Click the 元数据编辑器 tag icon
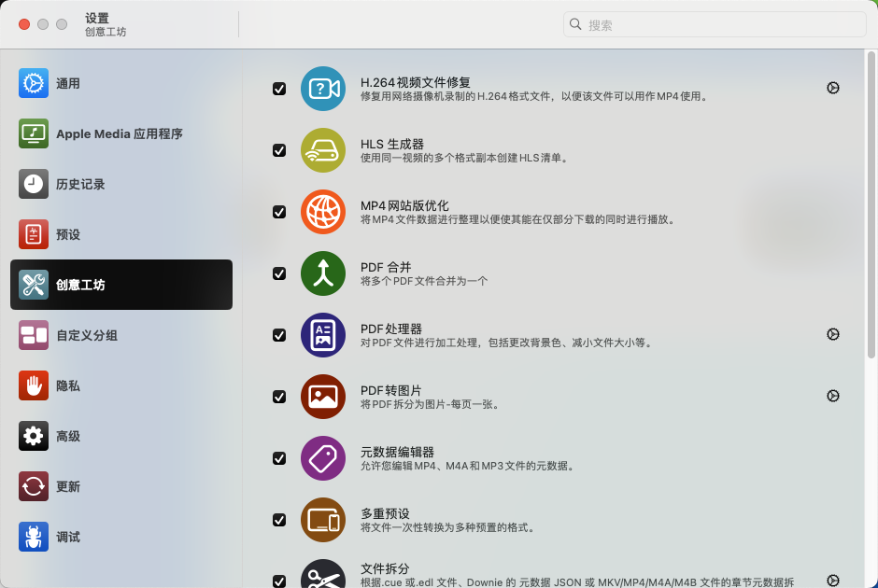The width and height of the screenshot is (878, 588). tap(323, 458)
